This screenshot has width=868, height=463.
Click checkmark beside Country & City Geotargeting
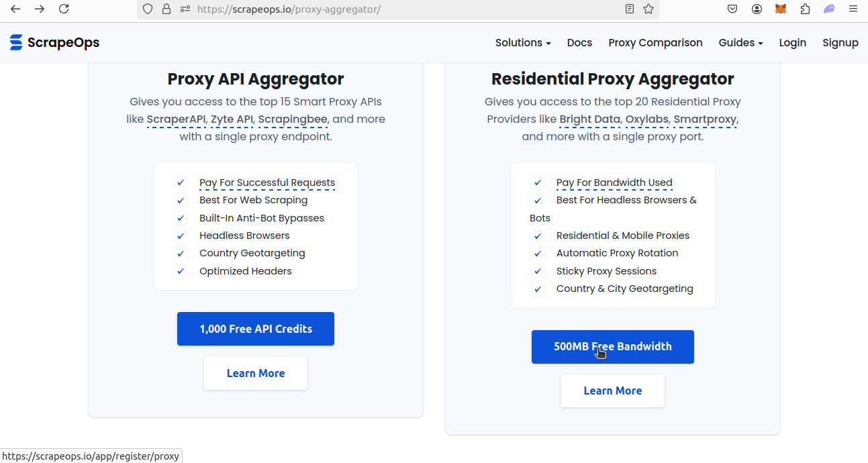(x=538, y=289)
